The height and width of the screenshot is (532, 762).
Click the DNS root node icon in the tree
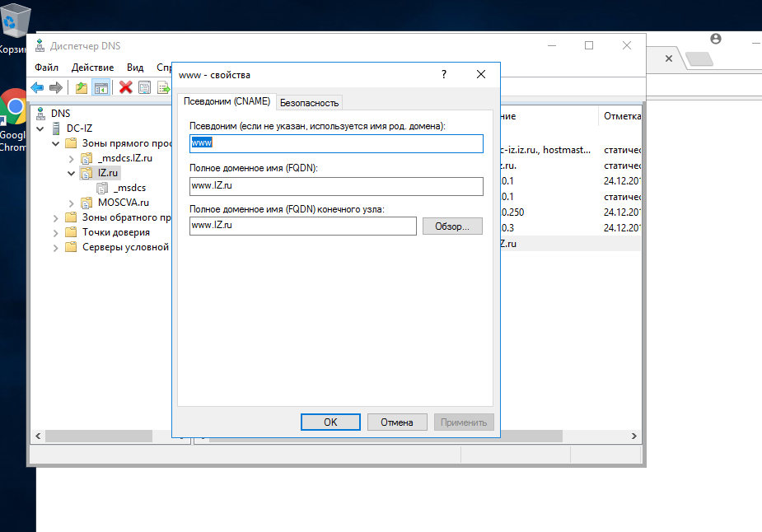tap(41, 113)
